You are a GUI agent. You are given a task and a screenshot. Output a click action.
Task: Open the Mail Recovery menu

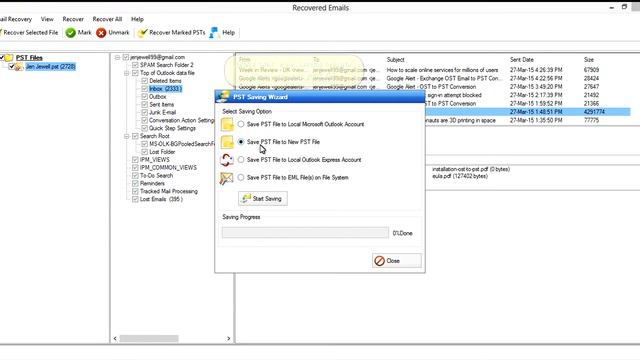pyautogui.click(x=16, y=19)
